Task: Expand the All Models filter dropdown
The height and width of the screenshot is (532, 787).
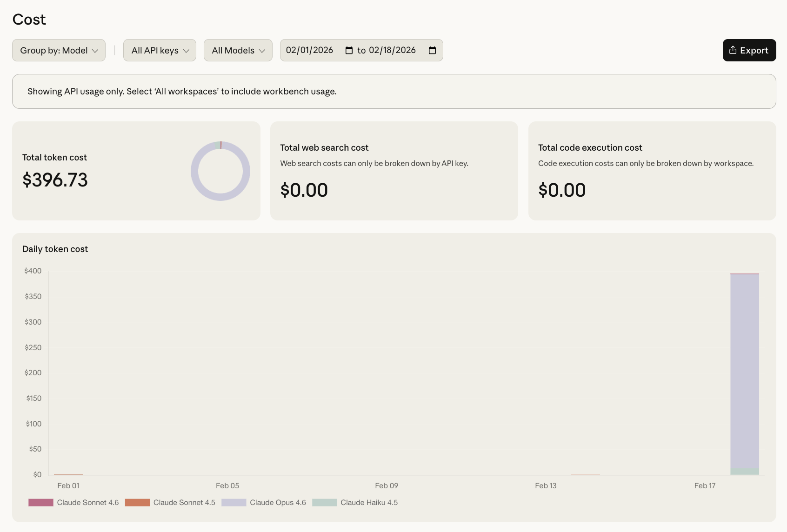Action: pyautogui.click(x=238, y=50)
